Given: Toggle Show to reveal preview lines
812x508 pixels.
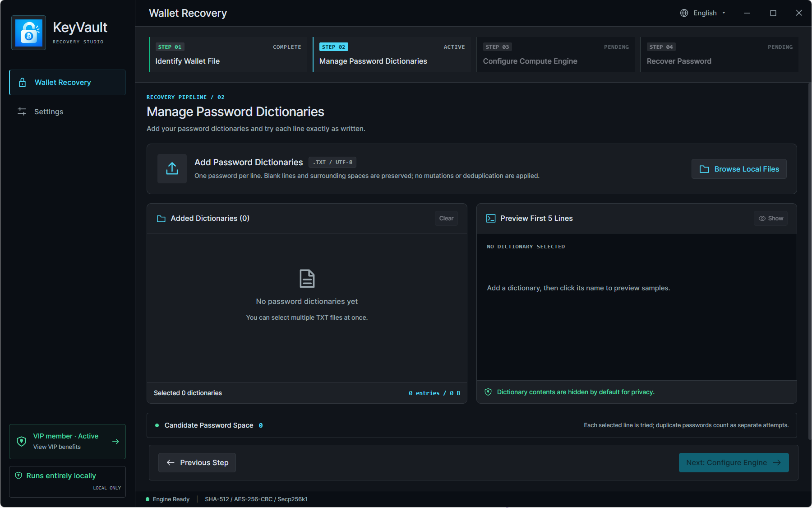Looking at the screenshot, I should coord(770,219).
